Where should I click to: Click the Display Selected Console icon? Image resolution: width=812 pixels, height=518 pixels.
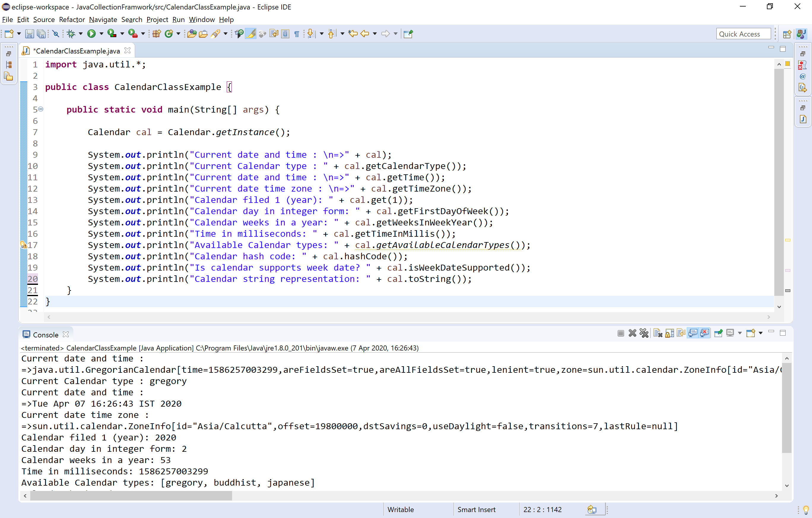(730, 334)
